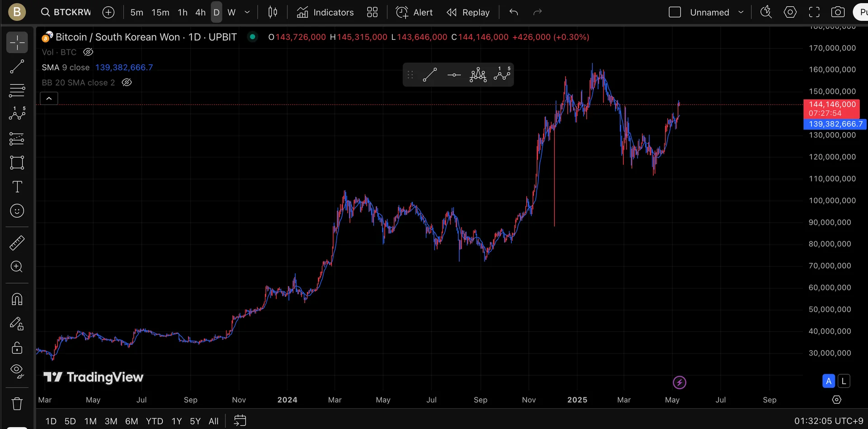
Task: Choose the ruler measure tool
Action: (x=17, y=243)
